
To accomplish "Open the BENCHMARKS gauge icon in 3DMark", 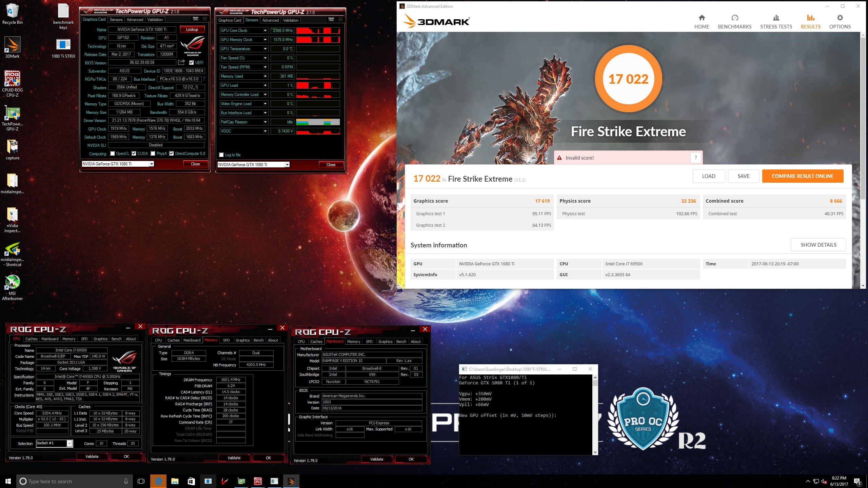I will pyautogui.click(x=734, y=18).
